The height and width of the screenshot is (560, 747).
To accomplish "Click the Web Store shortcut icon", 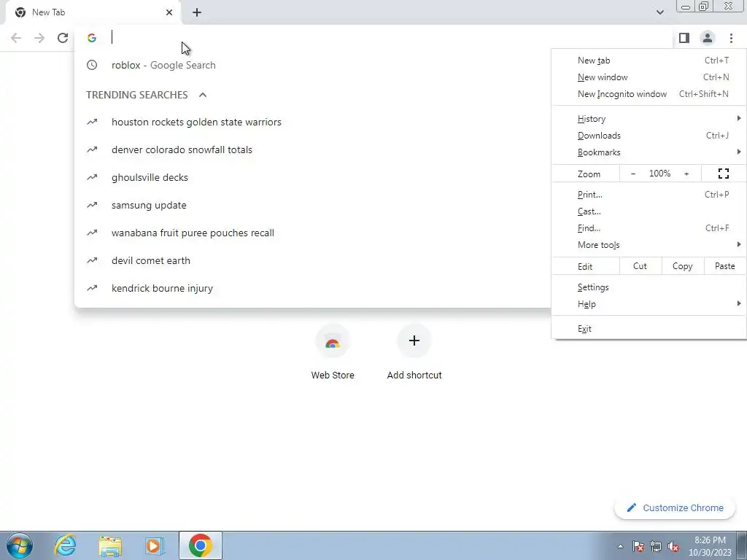I will coord(333,341).
